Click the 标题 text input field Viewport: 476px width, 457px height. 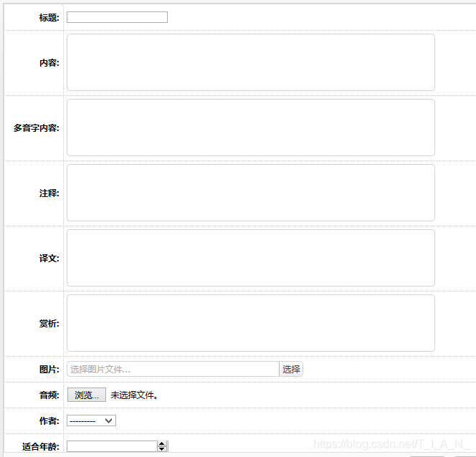pos(117,17)
